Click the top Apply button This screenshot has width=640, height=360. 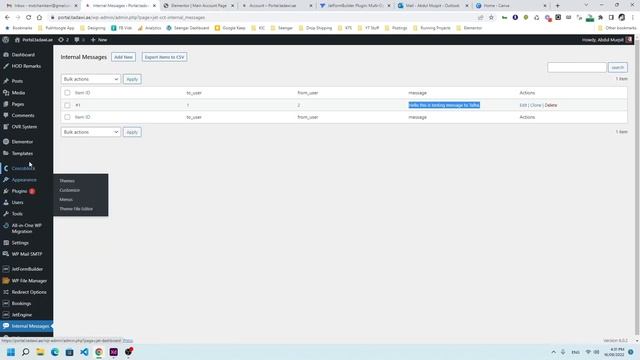click(x=132, y=79)
